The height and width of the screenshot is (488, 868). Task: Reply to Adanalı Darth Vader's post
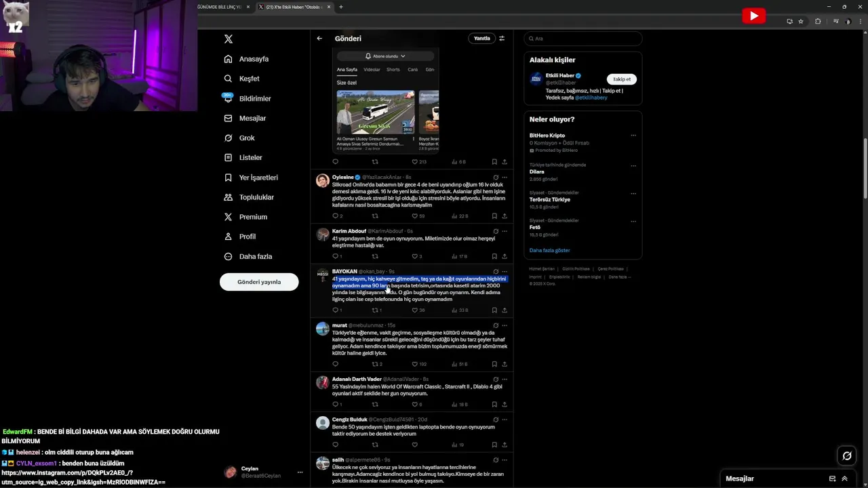click(x=335, y=405)
